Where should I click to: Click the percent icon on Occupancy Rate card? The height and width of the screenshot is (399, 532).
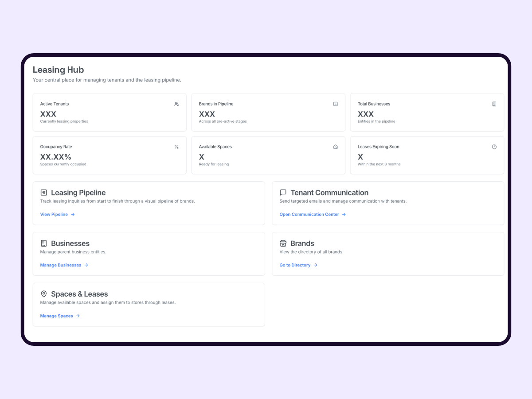point(176,146)
